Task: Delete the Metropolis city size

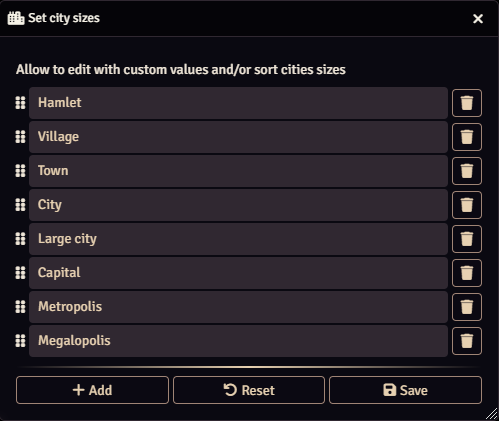Action: (467, 307)
